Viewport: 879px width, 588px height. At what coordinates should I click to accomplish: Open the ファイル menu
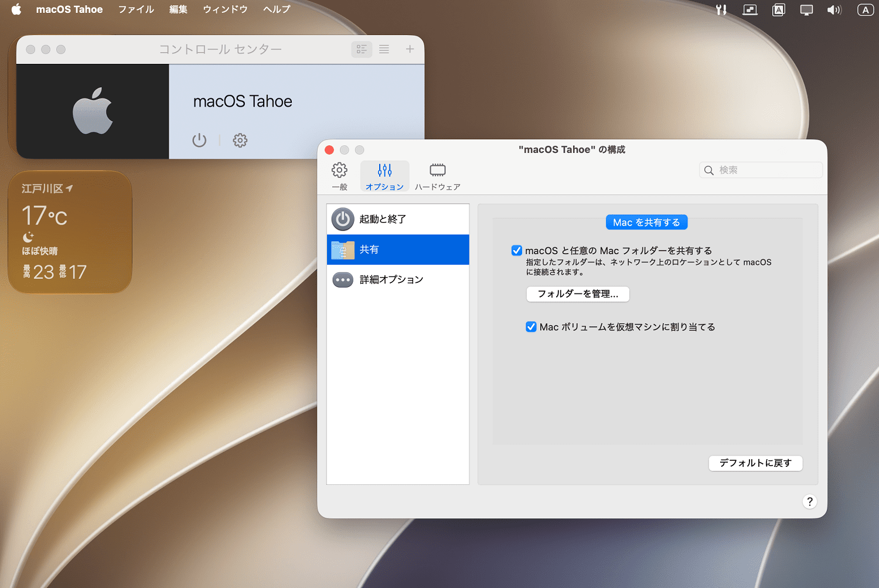tap(136, 9)
